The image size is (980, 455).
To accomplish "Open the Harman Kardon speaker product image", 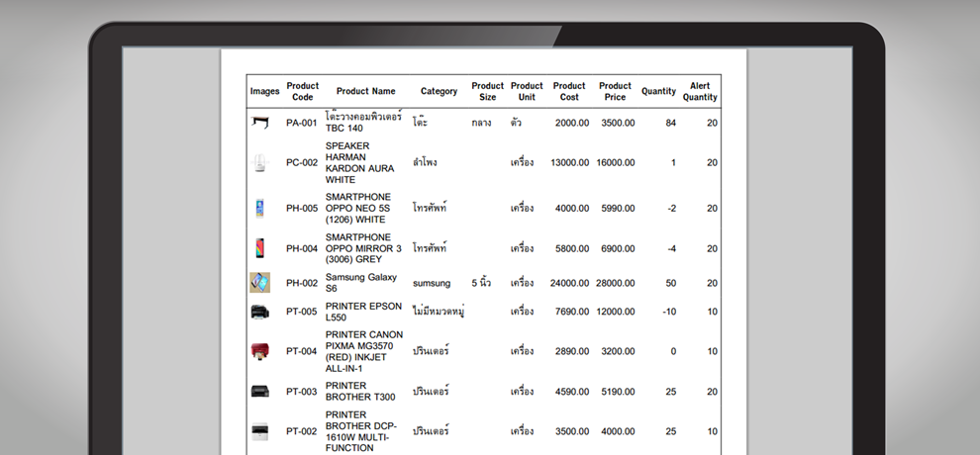I will (x=260, y=163).
